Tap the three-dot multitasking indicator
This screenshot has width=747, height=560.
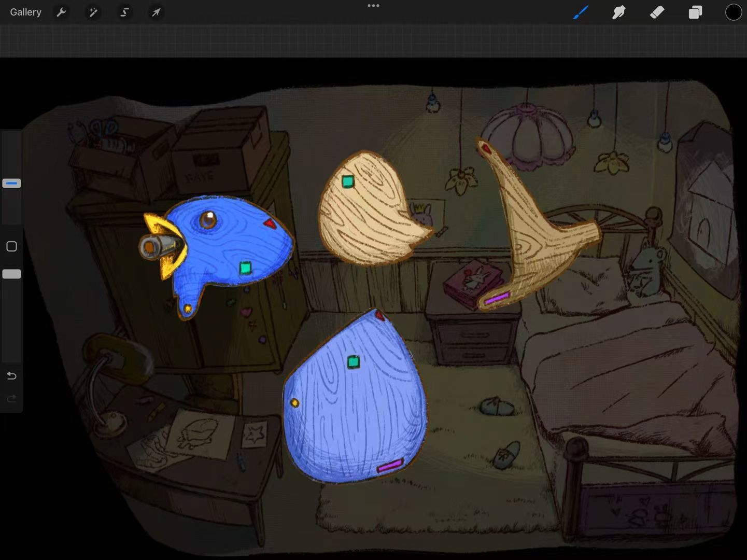click(373, 6)
